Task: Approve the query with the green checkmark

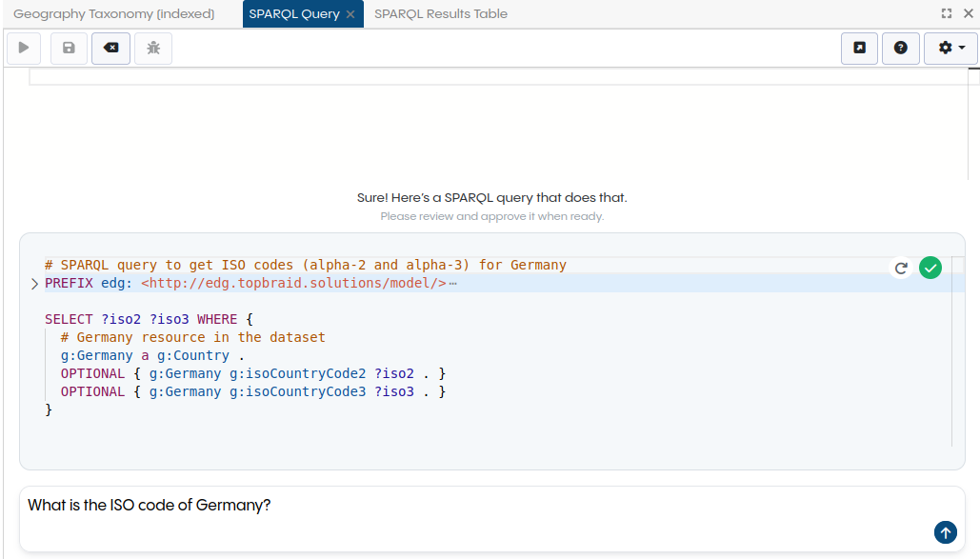Action: 930,268
